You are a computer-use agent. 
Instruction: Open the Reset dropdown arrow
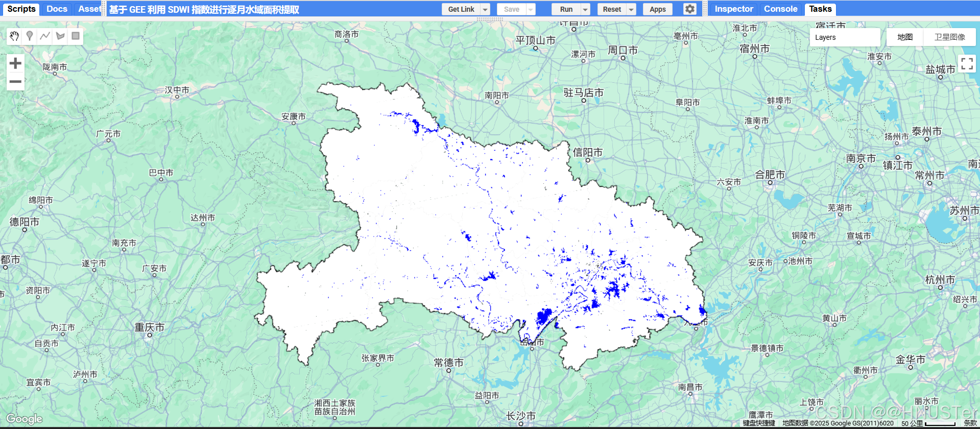(631, 9)
